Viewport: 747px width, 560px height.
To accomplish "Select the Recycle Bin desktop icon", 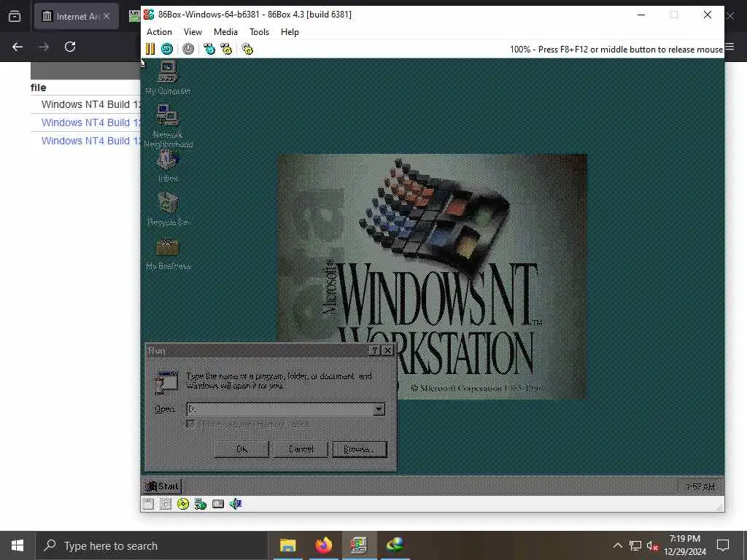I will point(168,209).
